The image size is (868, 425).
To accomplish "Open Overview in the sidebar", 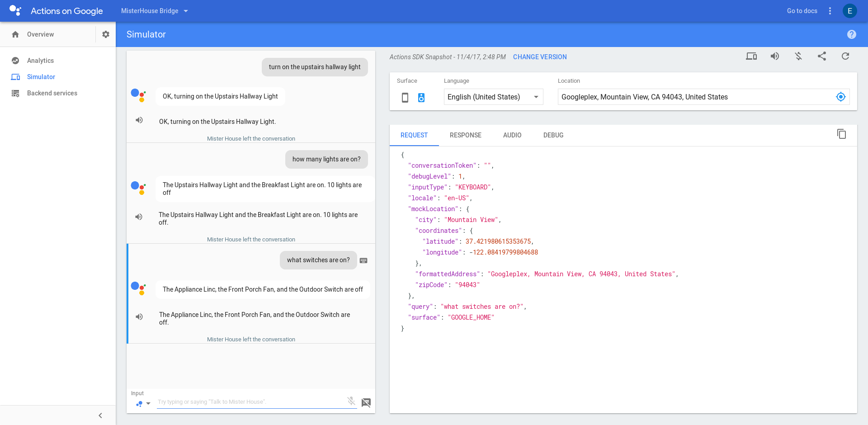I will pos(40,34).
